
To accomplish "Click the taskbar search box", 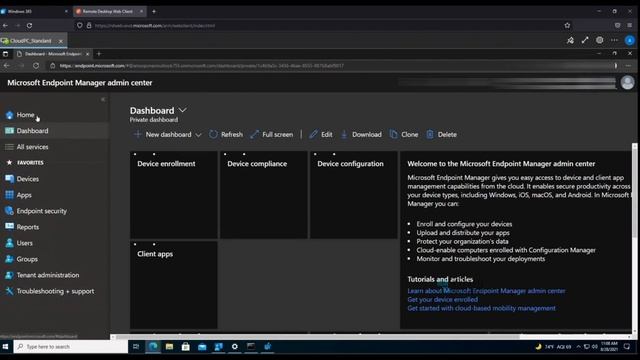I will (x=71, y=347).
